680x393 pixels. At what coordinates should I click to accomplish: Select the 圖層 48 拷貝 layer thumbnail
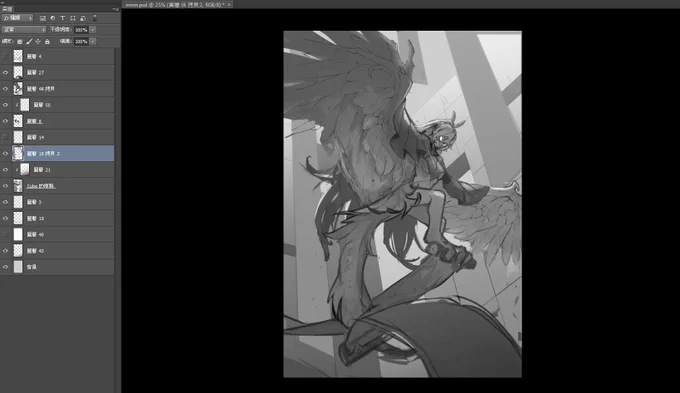[18, 88]
